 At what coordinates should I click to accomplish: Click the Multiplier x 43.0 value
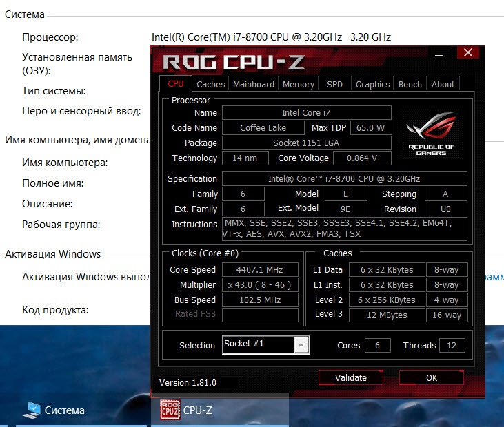(x=260, y=284)
